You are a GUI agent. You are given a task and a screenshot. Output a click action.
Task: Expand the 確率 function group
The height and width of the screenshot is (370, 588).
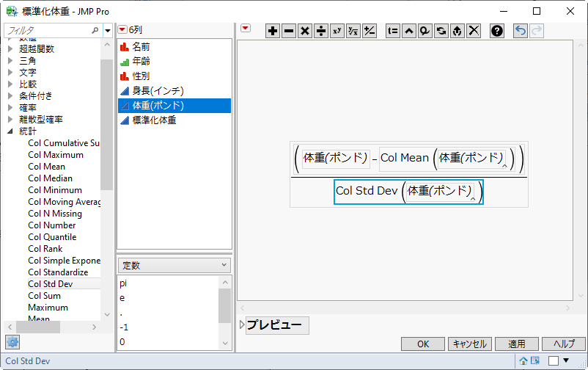pos(10,108)
